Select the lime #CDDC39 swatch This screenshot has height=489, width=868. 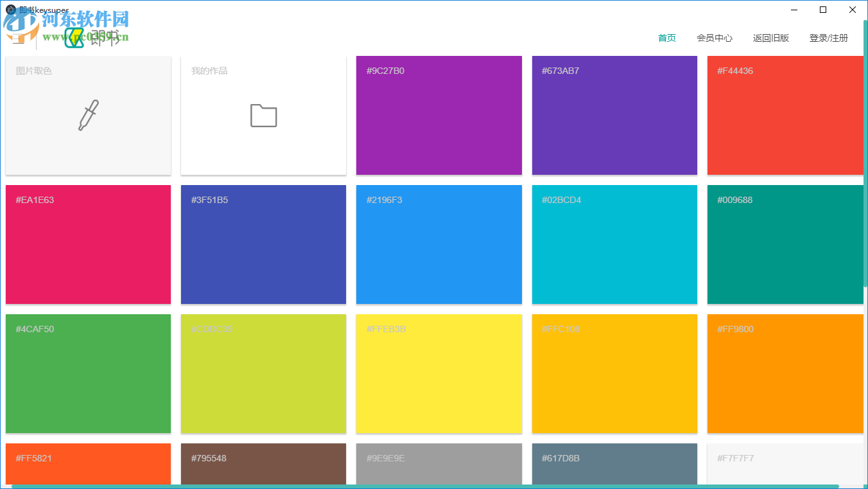click(x=263, y=373)
